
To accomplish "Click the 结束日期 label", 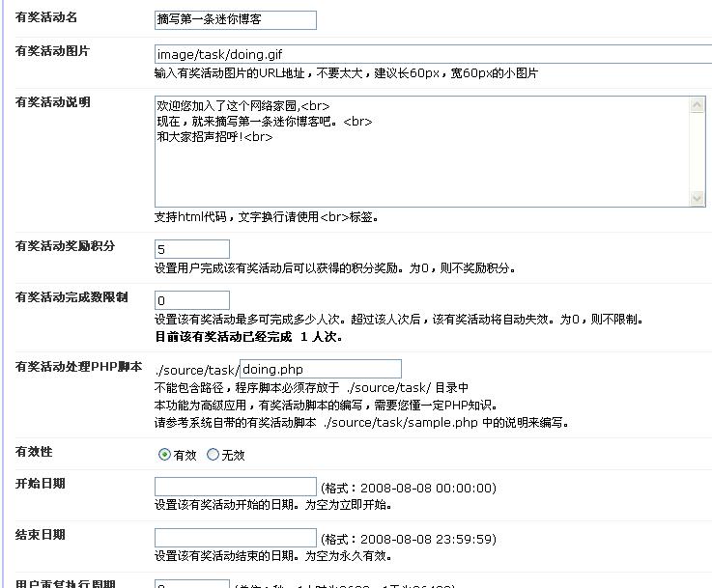I will pos(40,535).
